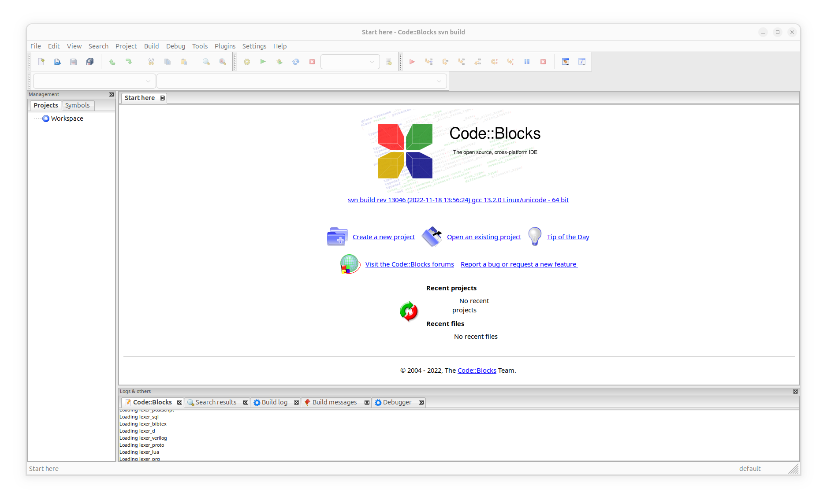Click Open an existing project link
This screenshot has width=827, height=504.
(x=484, y=237)
